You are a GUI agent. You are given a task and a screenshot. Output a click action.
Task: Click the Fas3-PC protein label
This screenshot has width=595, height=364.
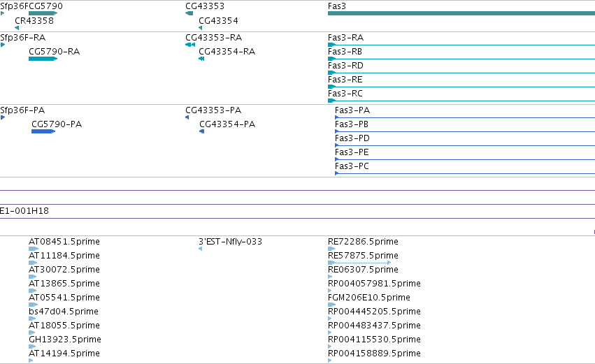tap(352, 166)
